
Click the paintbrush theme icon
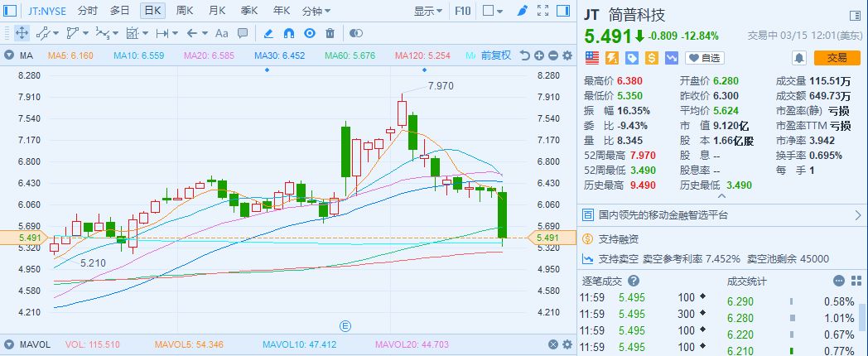(x=521, y=11)
